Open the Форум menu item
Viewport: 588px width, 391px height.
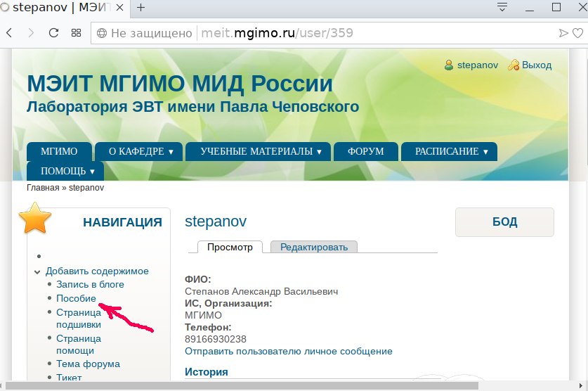(x=366, y=152)
